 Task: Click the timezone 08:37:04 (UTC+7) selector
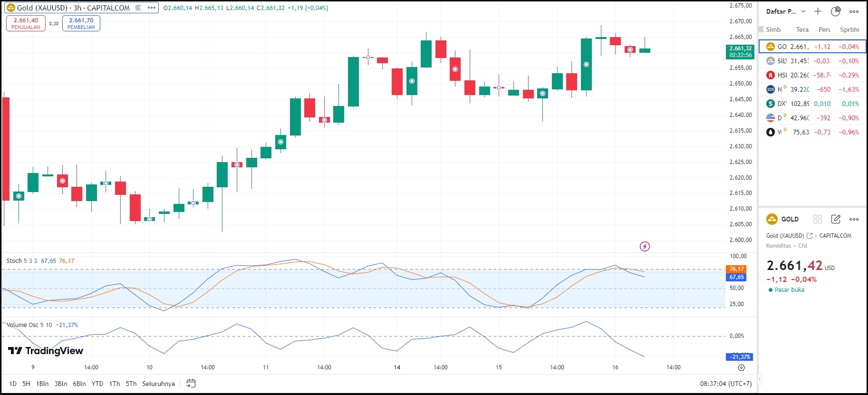click(x=725, y=384)
